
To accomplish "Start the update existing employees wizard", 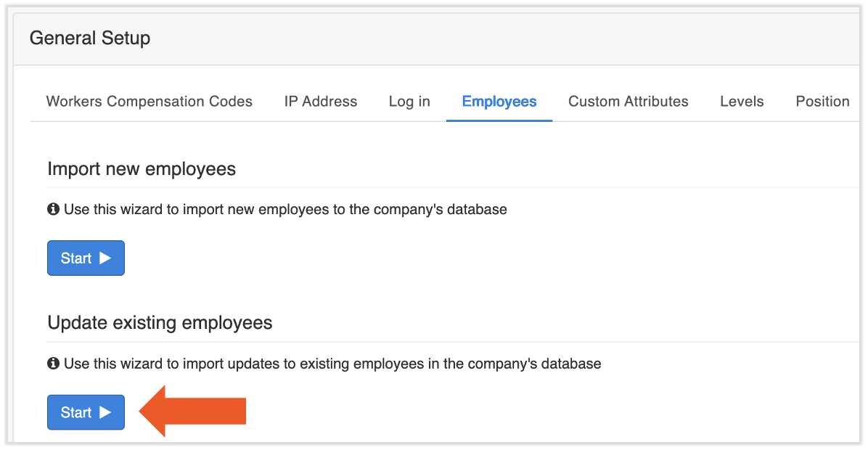I will (86, 412).
